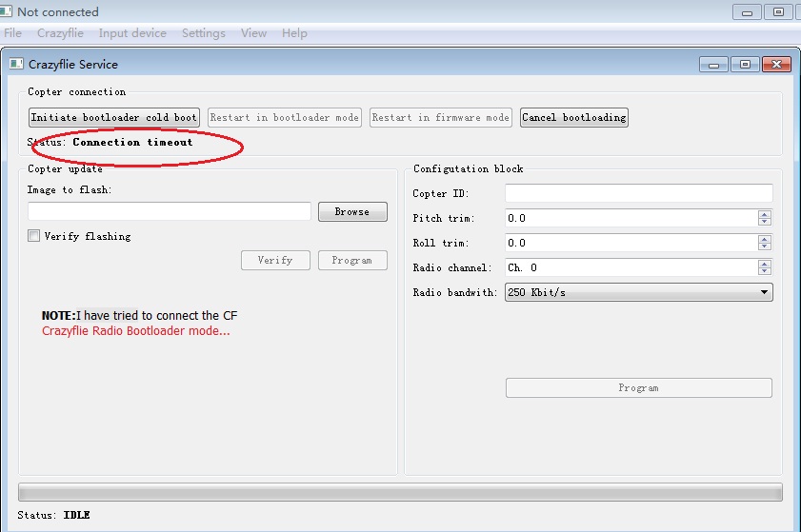The height and width of the screenshot is (532, 801).
Task: Open the Settings menu
Action: click(x=204, y=33)
